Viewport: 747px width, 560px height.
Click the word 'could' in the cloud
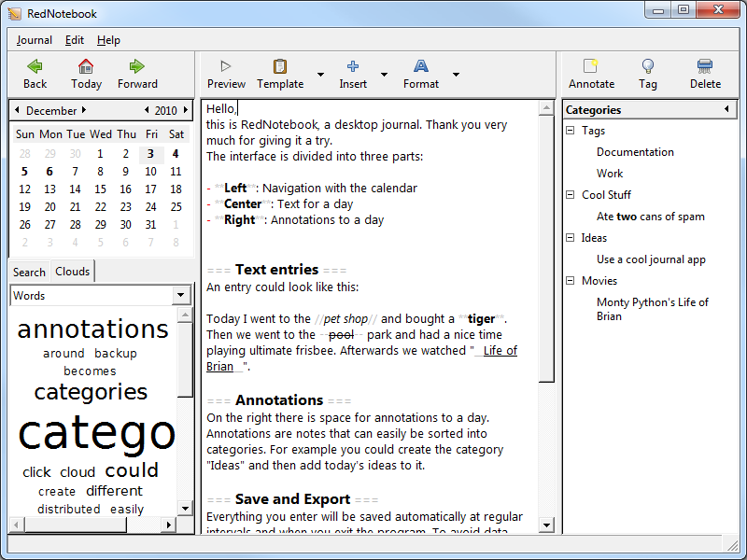click(x=132, y=470)
